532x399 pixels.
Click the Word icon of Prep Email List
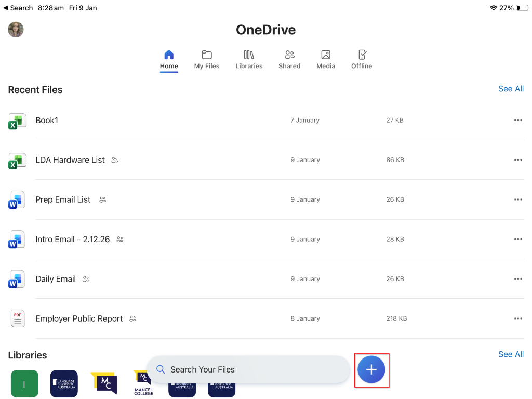point(17,200)
